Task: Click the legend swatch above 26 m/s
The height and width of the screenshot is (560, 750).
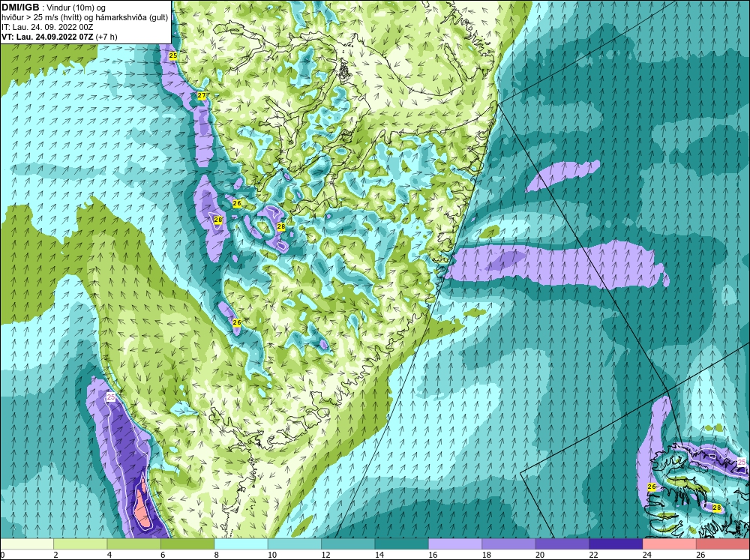Action: coord(723,544)
